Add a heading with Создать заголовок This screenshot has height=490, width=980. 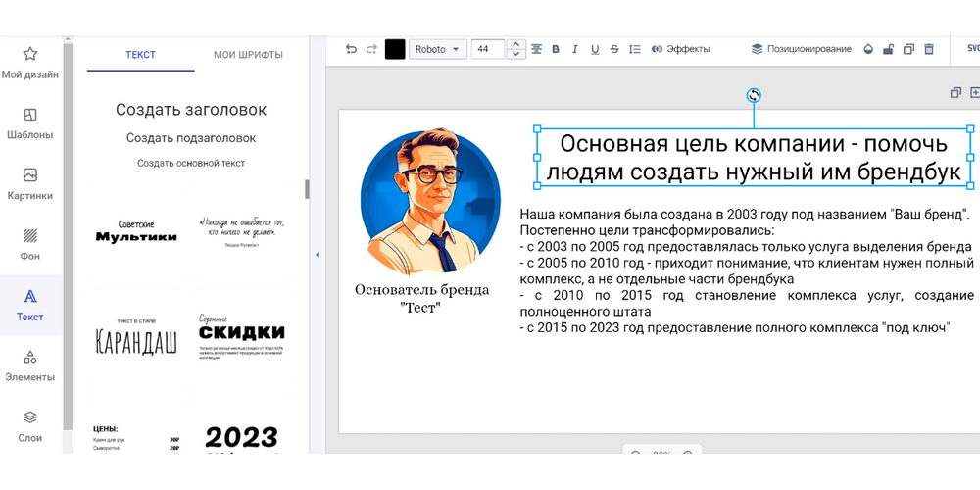[x=191, y=110]
